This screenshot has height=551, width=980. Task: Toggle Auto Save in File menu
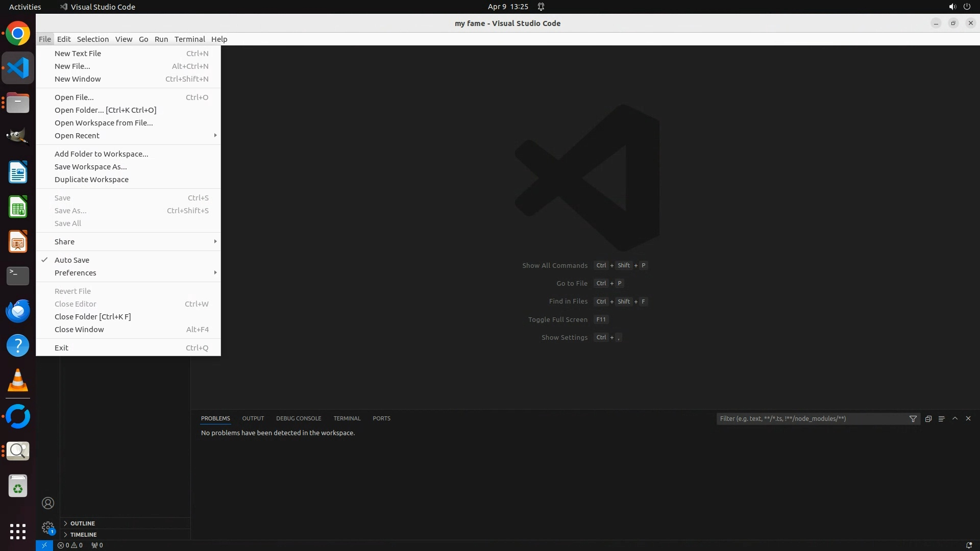72,260
